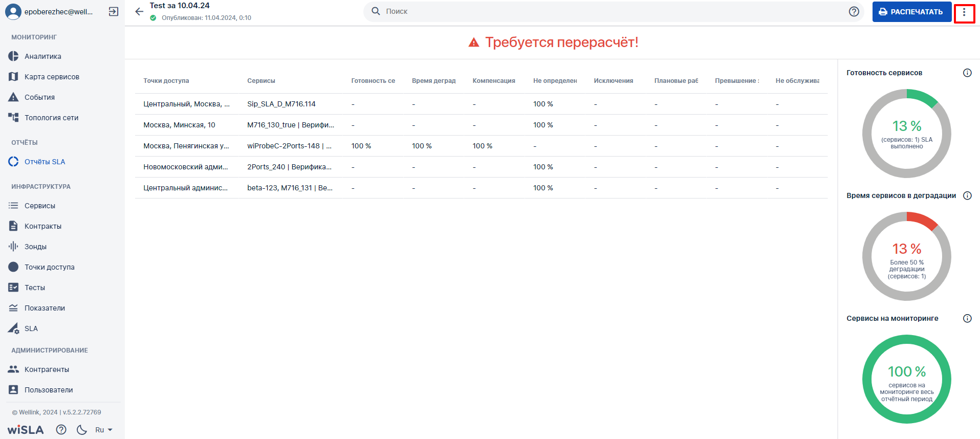The width and height of the screenshot is (980, 439).
Task: Click the Не определен column header
Action: [x=555, y=81]
